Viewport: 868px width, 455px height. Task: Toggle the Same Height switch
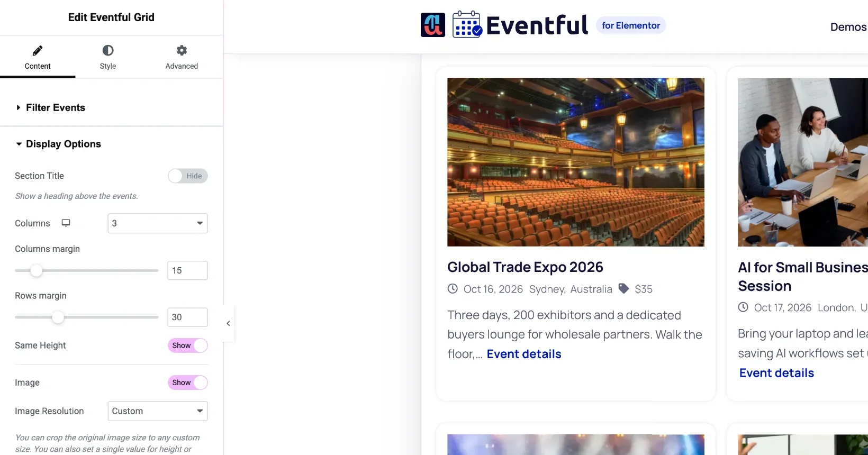[188, 345]
